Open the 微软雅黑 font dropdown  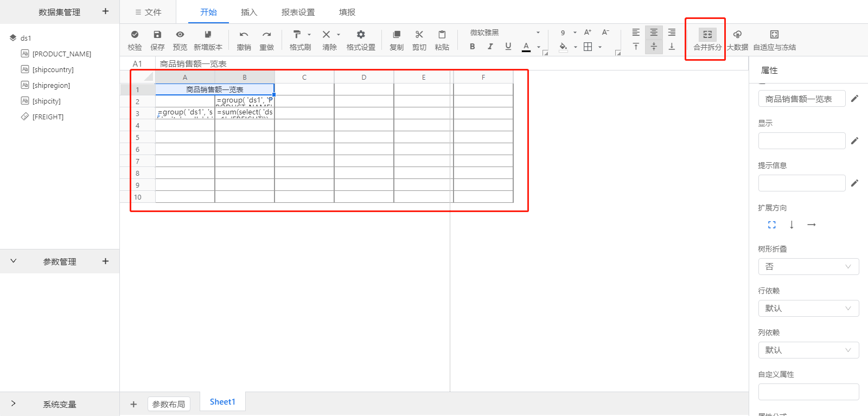click(505, 33)
